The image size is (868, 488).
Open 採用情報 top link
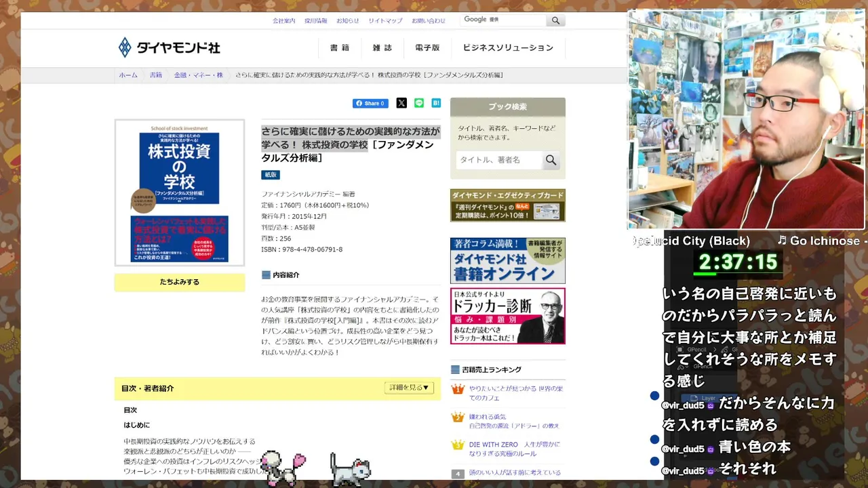[x=316, y=21]
